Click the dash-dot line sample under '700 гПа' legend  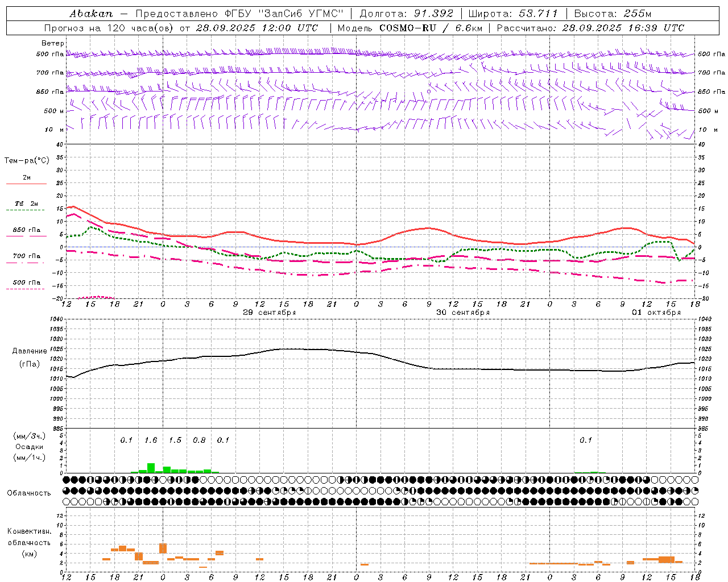pos(26,263)
